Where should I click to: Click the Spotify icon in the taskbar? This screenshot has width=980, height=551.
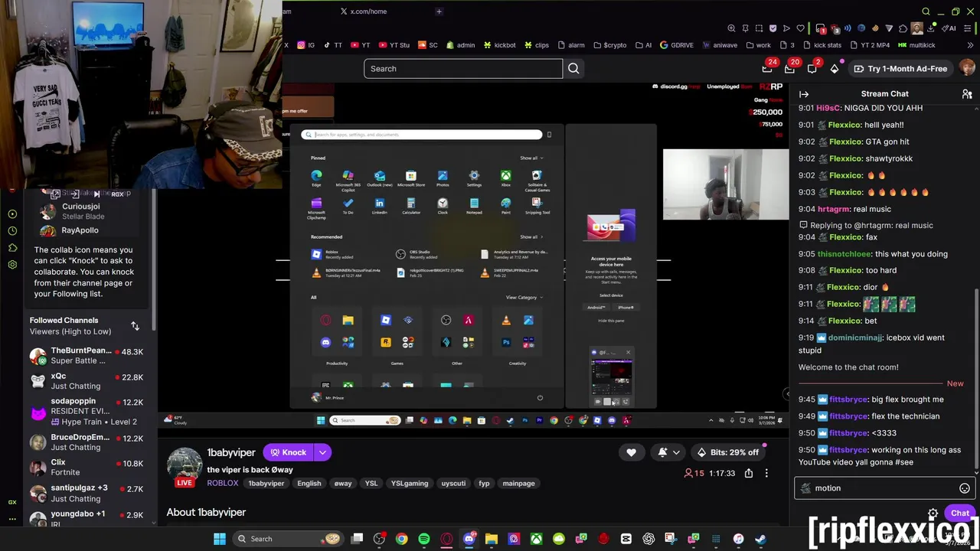pyautogui.click(x=424, y=539)
